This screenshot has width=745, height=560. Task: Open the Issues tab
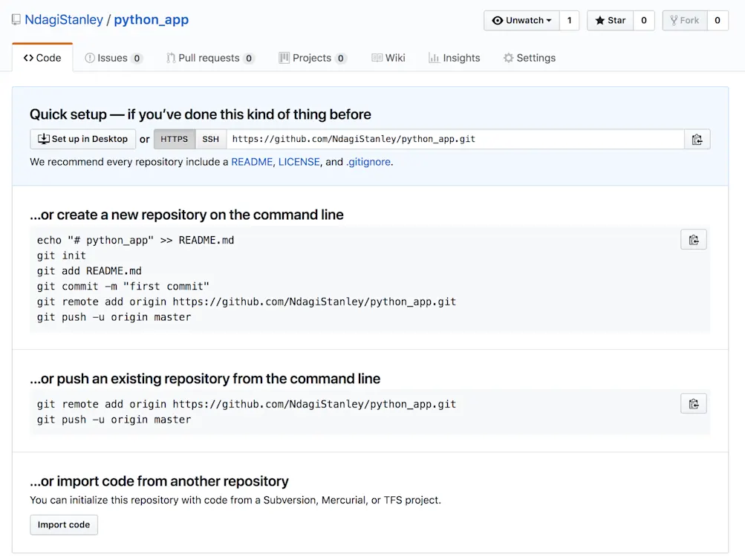click(113, 58)
